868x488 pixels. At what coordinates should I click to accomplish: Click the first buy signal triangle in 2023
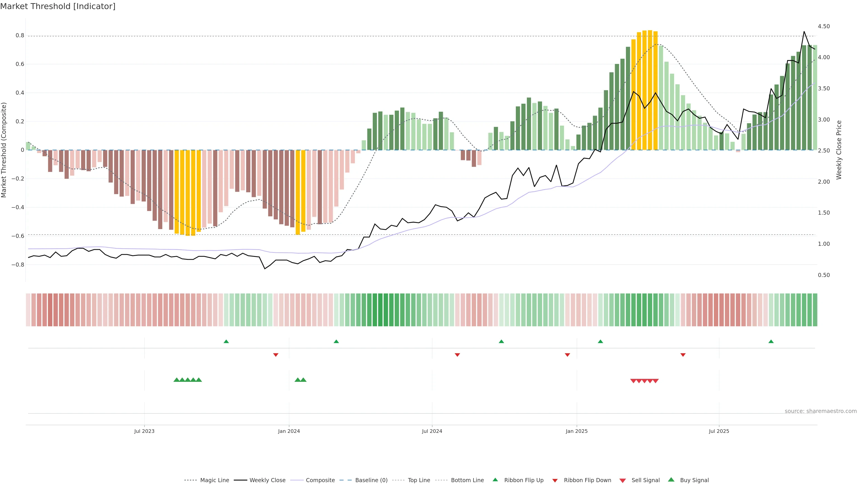(176, 380)
